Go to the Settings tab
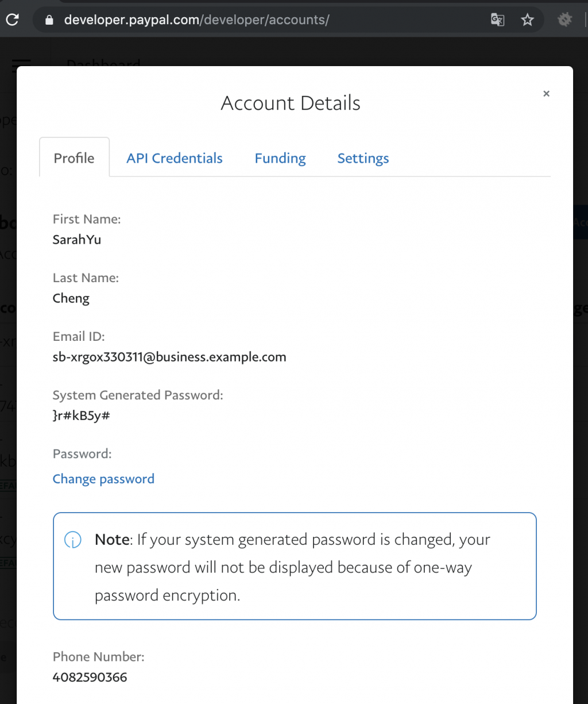Viewport: 588px width, 704px height. tap(363, 158)
